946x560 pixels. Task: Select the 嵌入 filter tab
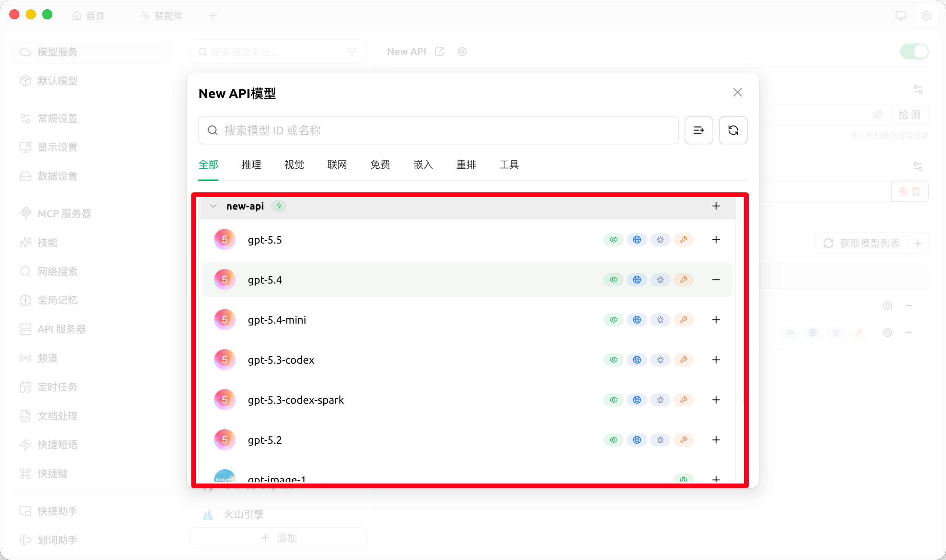point(423,165)
